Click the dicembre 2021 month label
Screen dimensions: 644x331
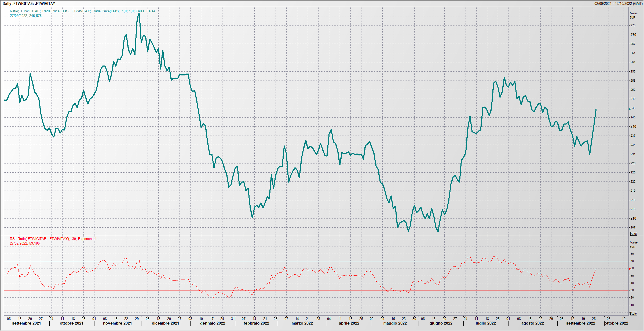point(166,323)
